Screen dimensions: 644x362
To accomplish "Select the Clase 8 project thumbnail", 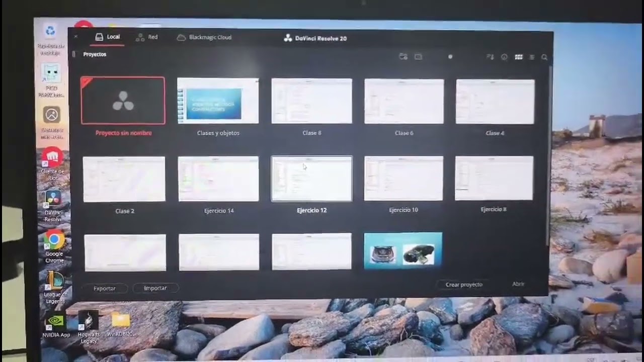I will tap(312, 101).
